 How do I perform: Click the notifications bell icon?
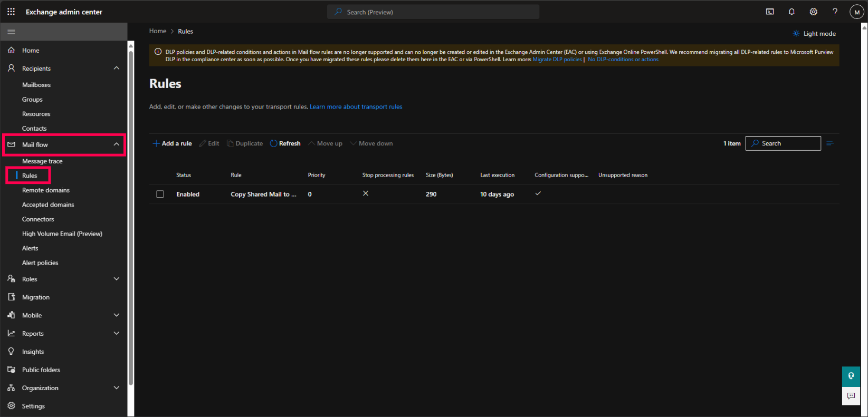pos(791,12)
